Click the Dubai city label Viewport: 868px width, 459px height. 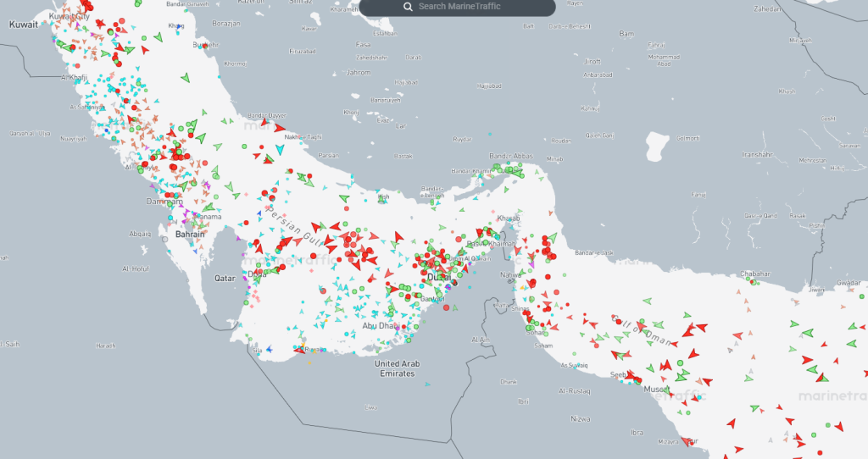click(x=439, y=277)
